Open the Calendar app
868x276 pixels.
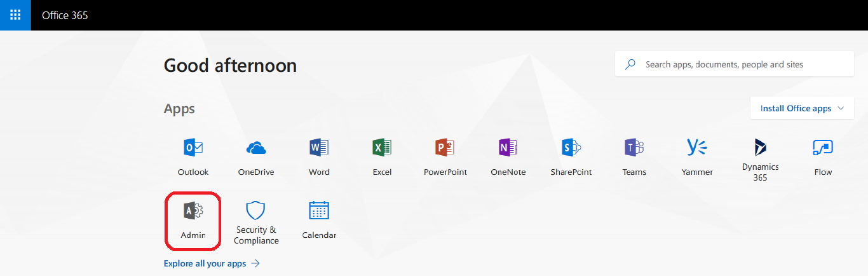319,219
